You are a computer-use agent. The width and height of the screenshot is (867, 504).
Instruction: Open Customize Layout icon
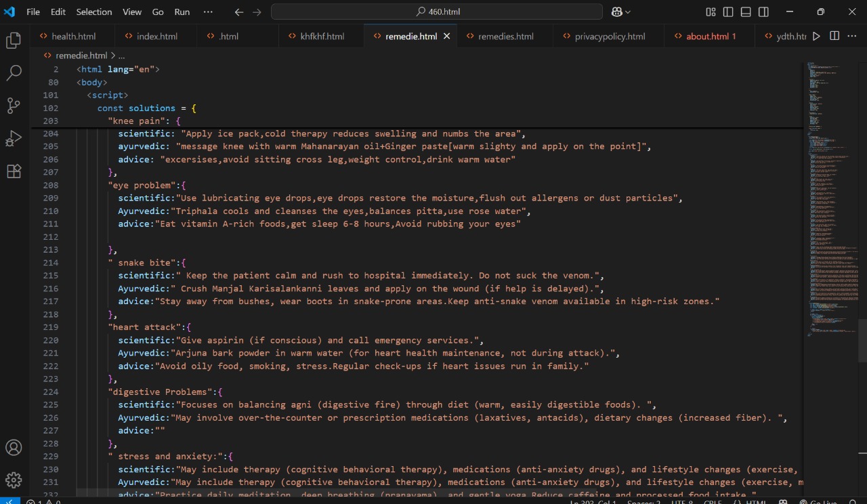(711, 12)
